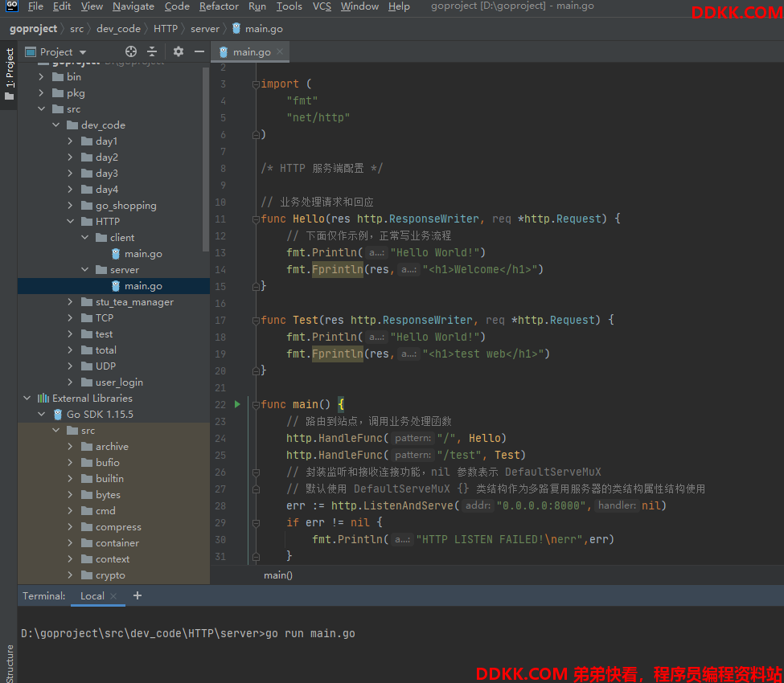Click server in the breadcrumb path
The height and width of the screenshot is (683, 784).
(205, 29)
